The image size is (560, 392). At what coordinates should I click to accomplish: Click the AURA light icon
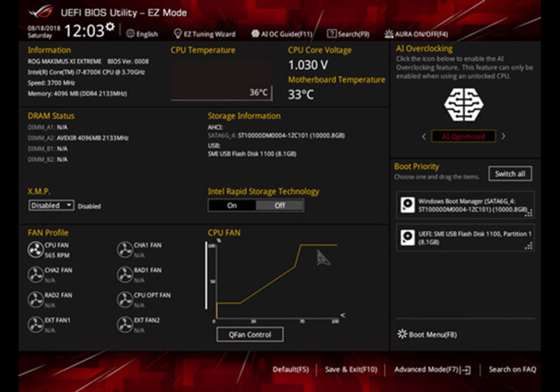click(x=389, y=34)
